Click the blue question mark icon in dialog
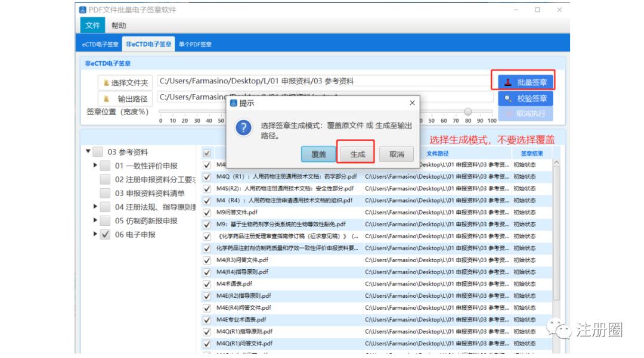The height and width of the screenshot is (358, 644). pyautogui.click(x=244, y=127)
